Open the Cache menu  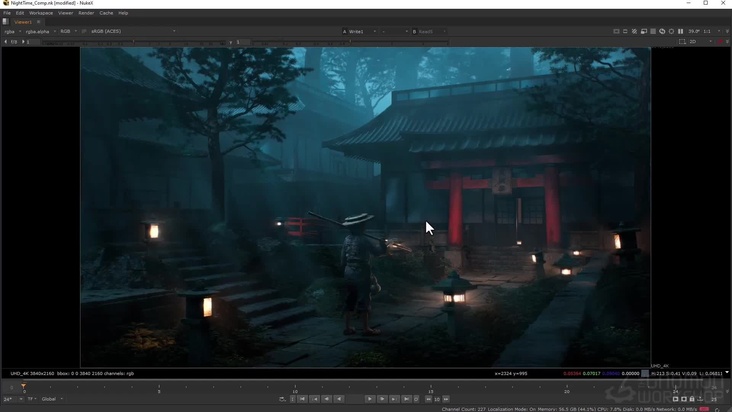tap(106, 13)
